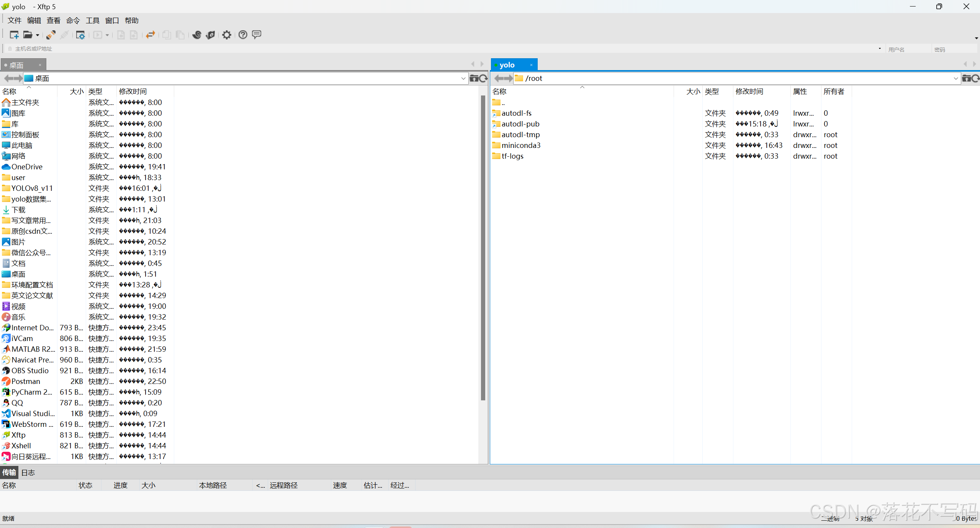Expand the local path dropdown
The height and width of the screenshot is (528, 980).
pos(463,79)
